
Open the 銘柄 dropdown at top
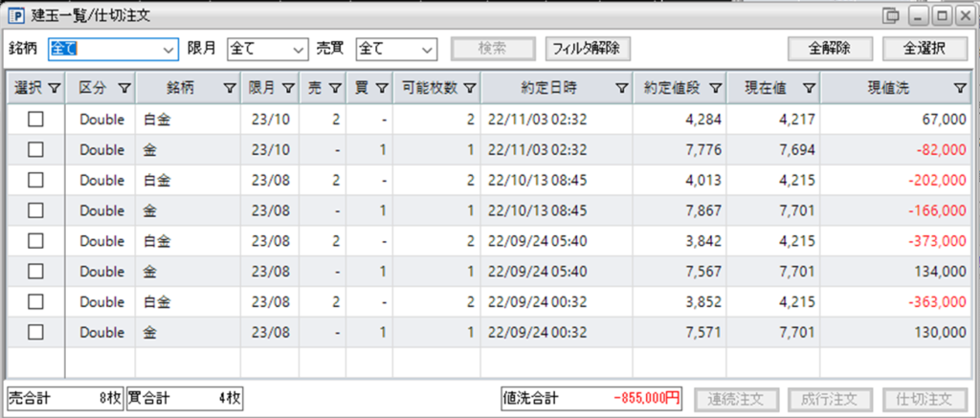coord(114,49)
